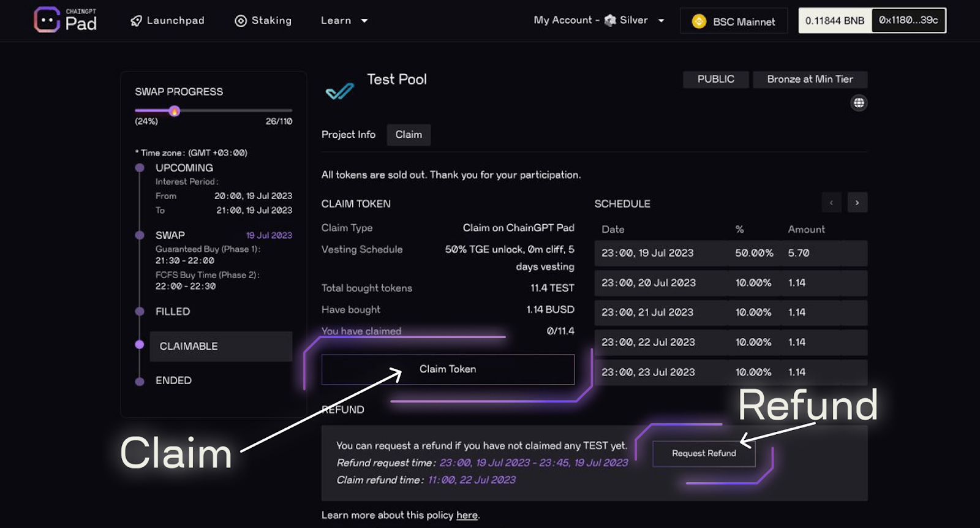
Task: Click the swap progress slider handle
Action: pyautogui.click(x=175, y=111)
